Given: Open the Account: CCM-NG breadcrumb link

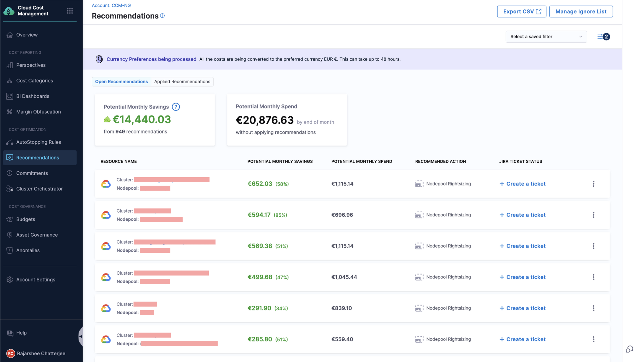Looking at the screenshot, I should (x=111, y=5).
